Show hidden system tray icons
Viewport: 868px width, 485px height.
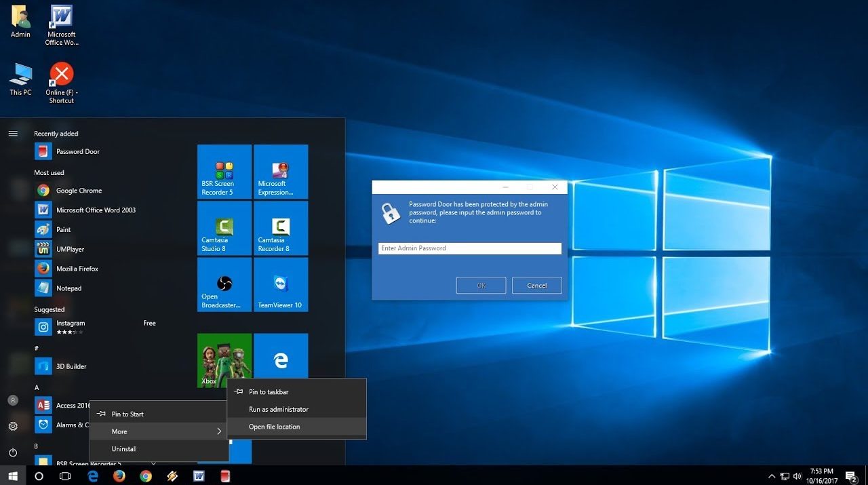(771, 476)
